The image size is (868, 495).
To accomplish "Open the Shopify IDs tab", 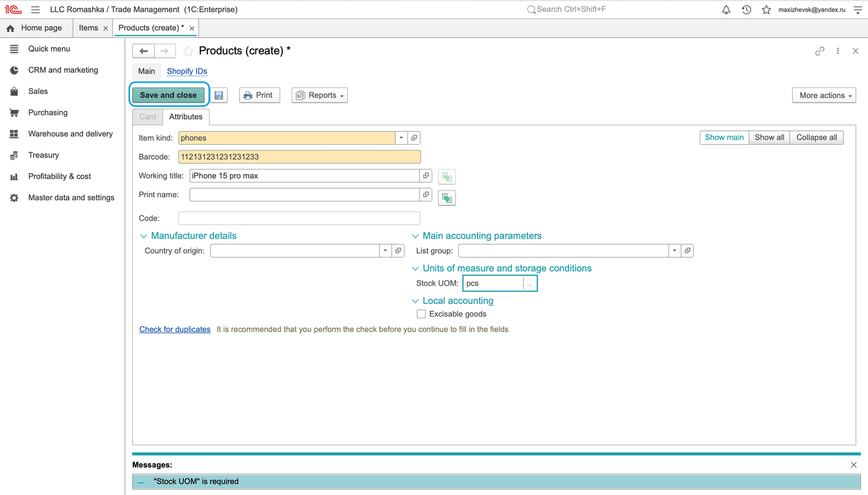I will click(187, 71).
